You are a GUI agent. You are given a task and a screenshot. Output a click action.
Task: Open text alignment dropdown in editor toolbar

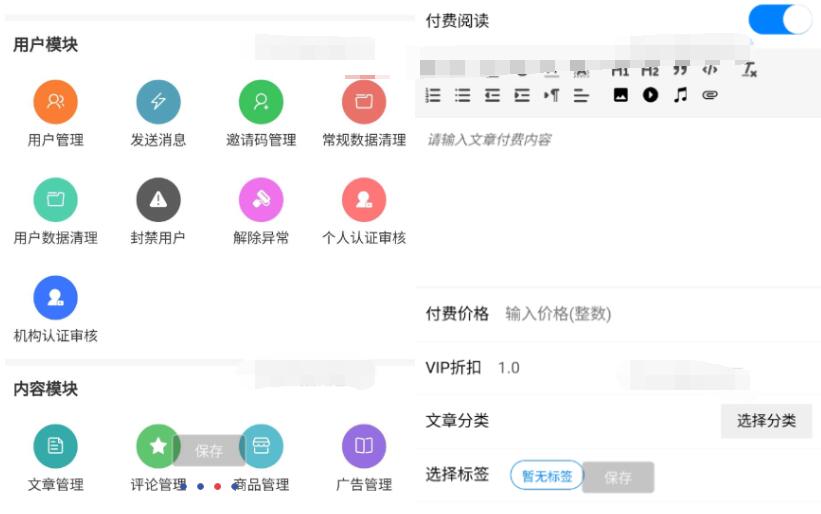click(581, 95)
